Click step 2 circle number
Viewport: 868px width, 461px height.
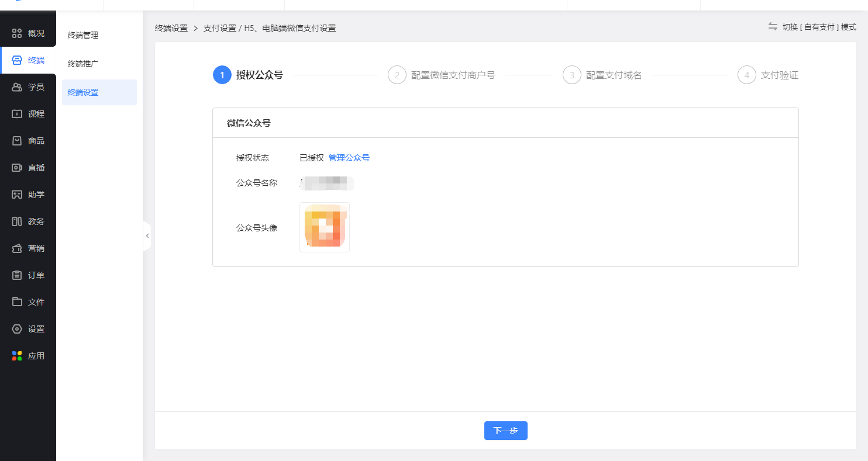pos(397,75)
